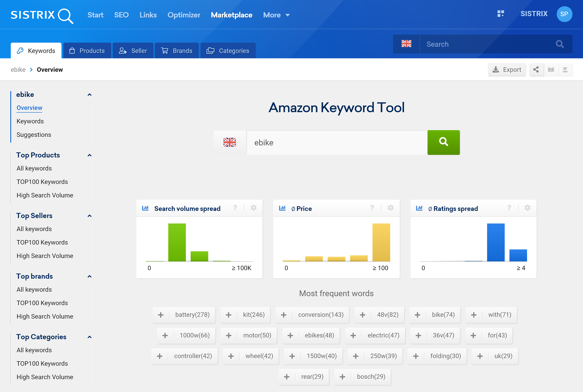The image size is (583, 392).
Task: Click the tallest blue ratings bar
Action: (496, 242)
